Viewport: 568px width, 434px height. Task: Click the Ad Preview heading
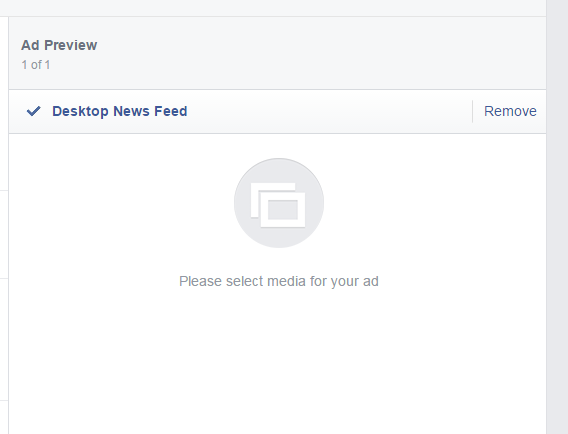click(x=59, y=45)
